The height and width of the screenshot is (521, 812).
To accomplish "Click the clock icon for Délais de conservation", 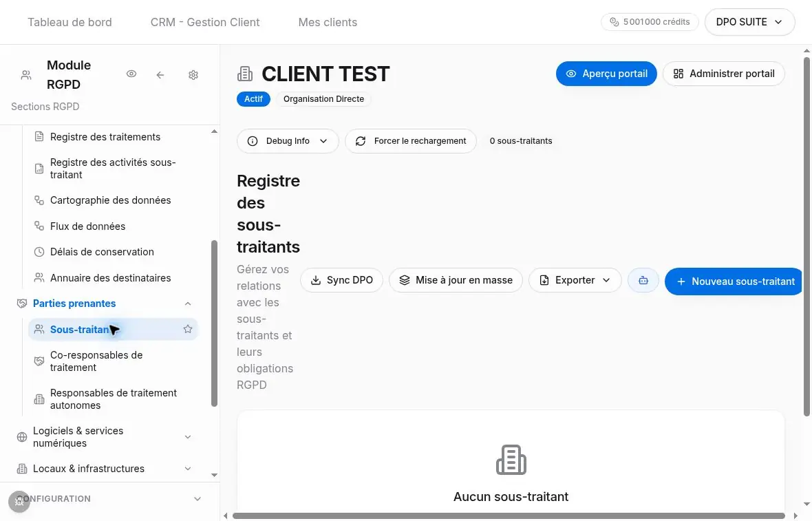I will pyautogui.click(x=39, y=252).
